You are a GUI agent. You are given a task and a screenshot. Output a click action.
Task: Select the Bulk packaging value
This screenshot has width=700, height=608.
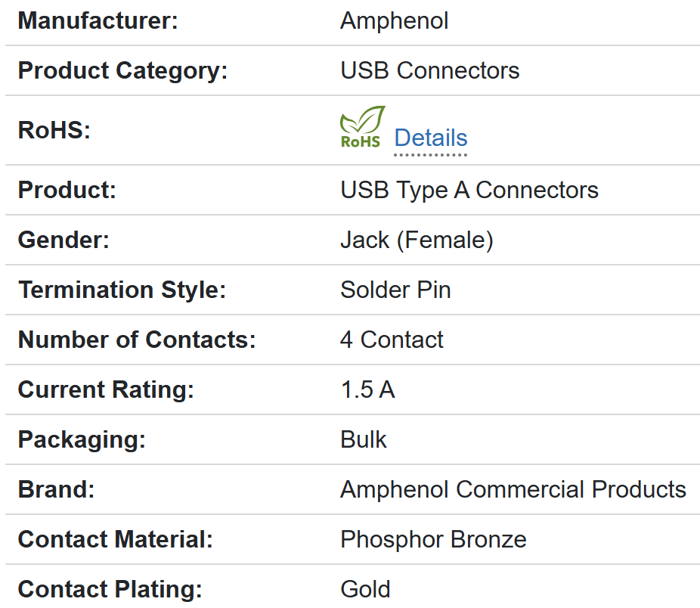pyautogui.click(x=364, y=440)
